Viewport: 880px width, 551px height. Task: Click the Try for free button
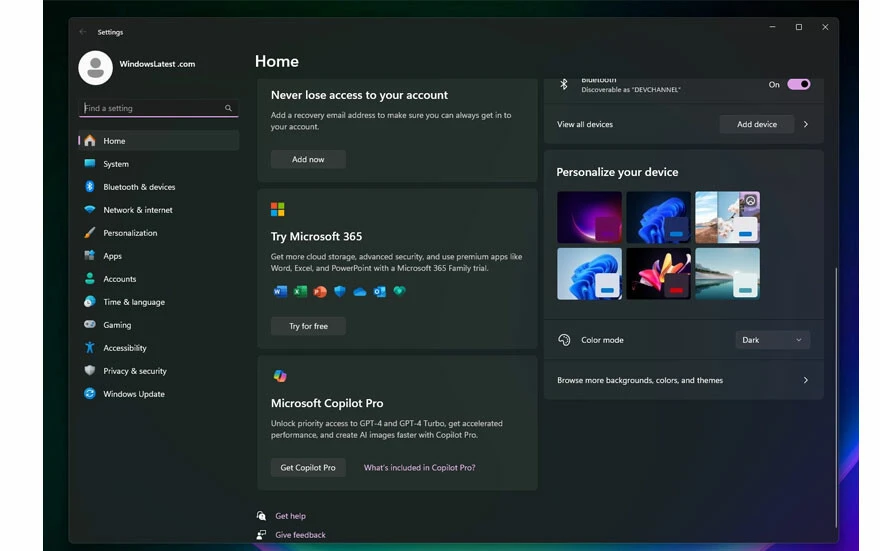pos(308,326)
